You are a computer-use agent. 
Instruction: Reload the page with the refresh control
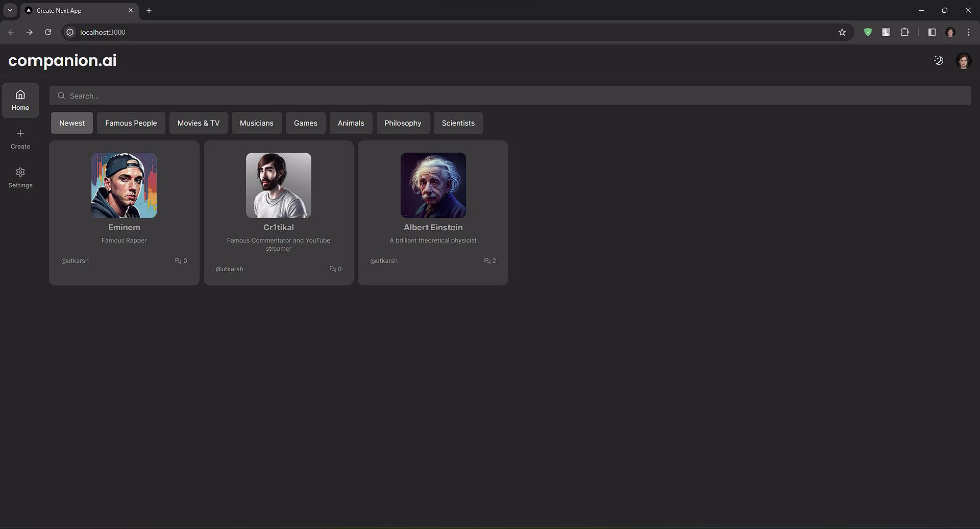[x=48, y=32]
